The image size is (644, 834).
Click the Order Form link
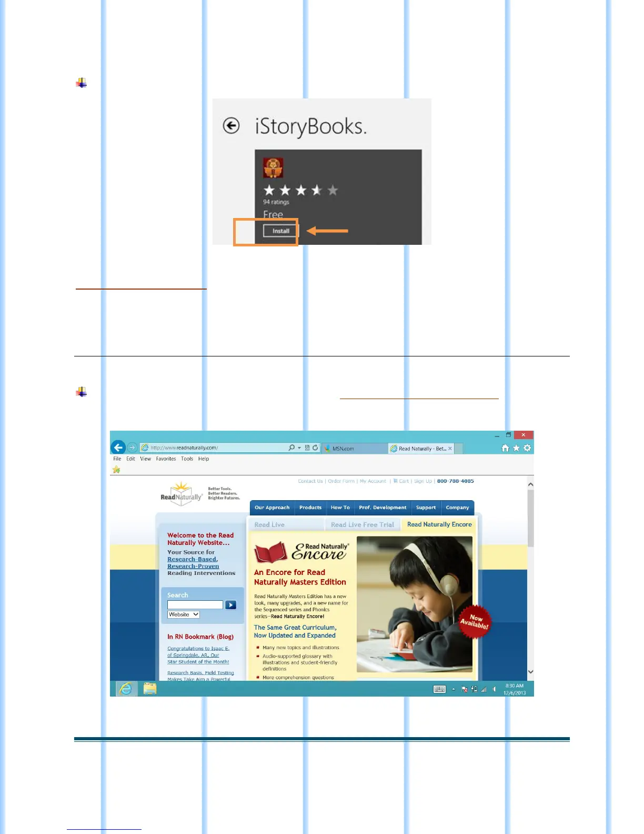(341, 481)
